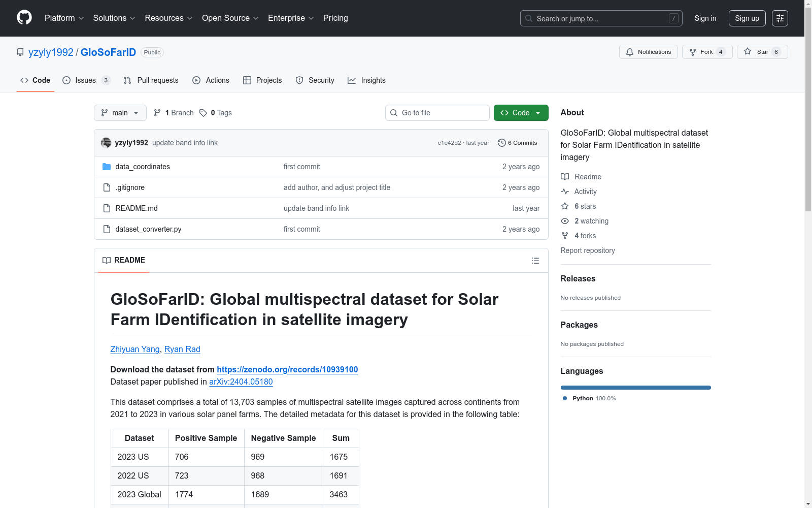Click the Python 100.0% language entry

[x=589, y=398]
